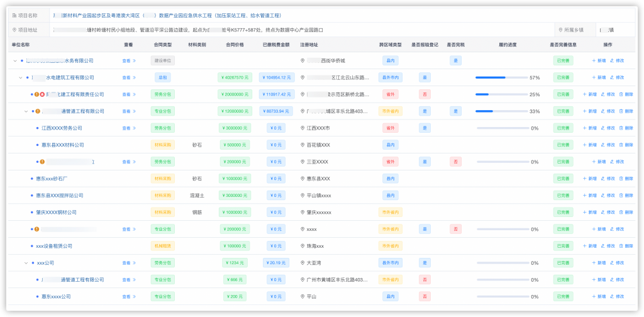644x317 pixels.
Task: Click orange warning icon on 通管道工程有限公司 row
Action: pos(37,111)
